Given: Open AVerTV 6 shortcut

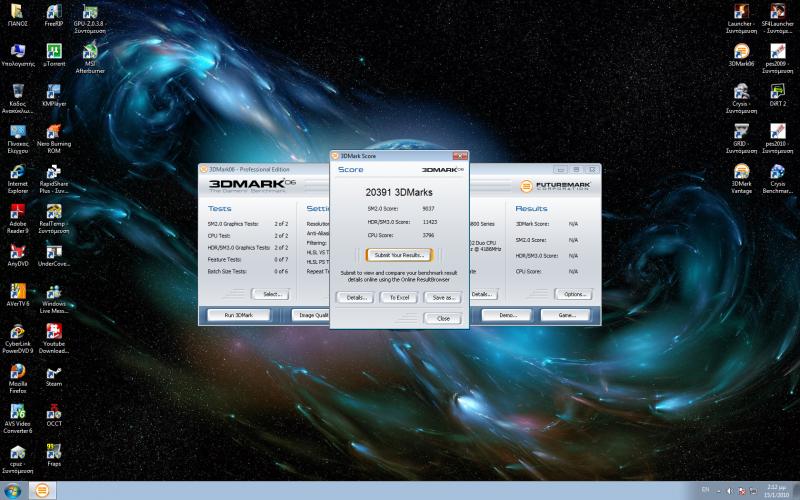Looking at the screenshot, I should [18, 295].
